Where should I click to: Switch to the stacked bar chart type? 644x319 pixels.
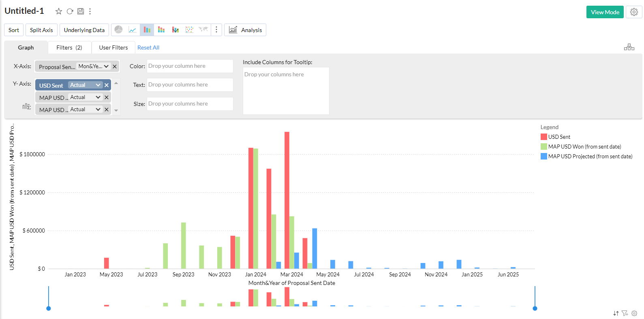(x=161, y=30)
